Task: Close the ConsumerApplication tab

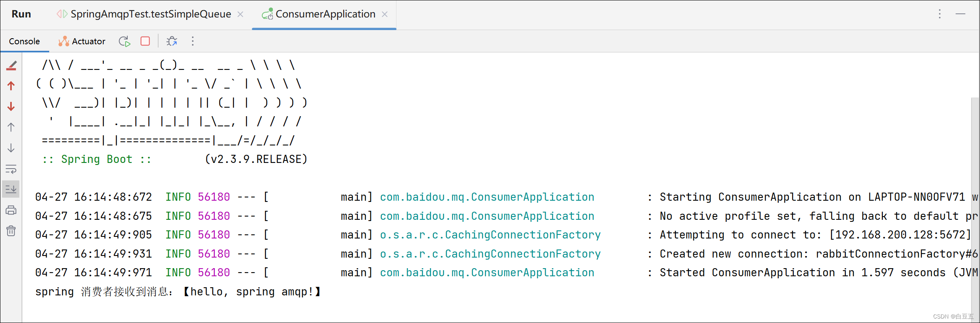Action: point(385,14)
